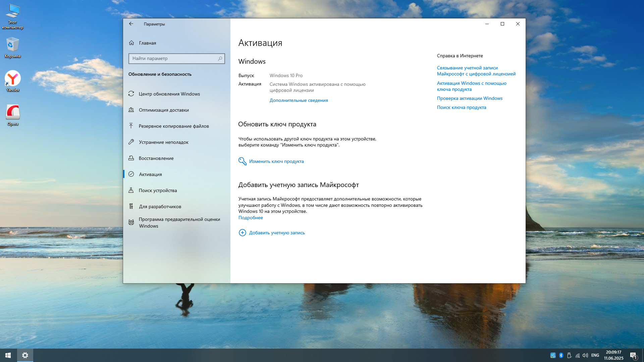
Task: Click the Подробнее link
Action: [x=251, y=218]
